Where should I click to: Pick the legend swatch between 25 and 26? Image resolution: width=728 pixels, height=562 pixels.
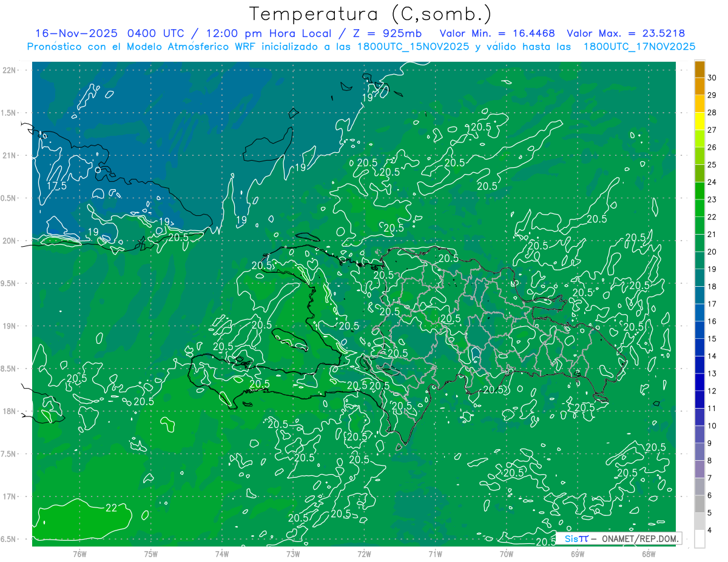tap(699, 156)
